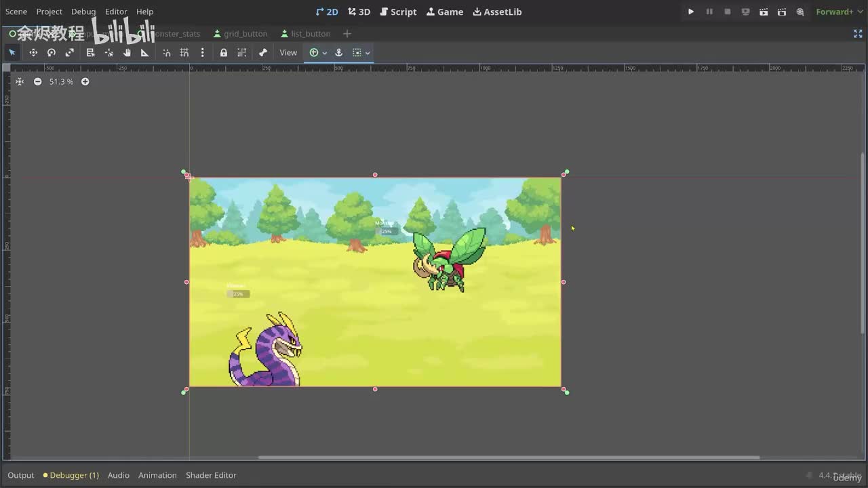Open the skeleton bone options
This screenshot has height=488, width=868.
tap(263, 52)
